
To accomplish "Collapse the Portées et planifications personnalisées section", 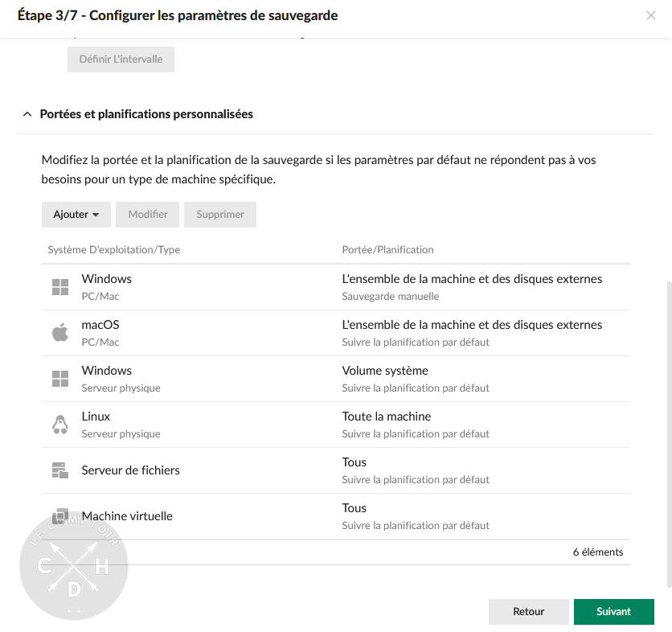I will pyautogui.click(x=27, y=114).
